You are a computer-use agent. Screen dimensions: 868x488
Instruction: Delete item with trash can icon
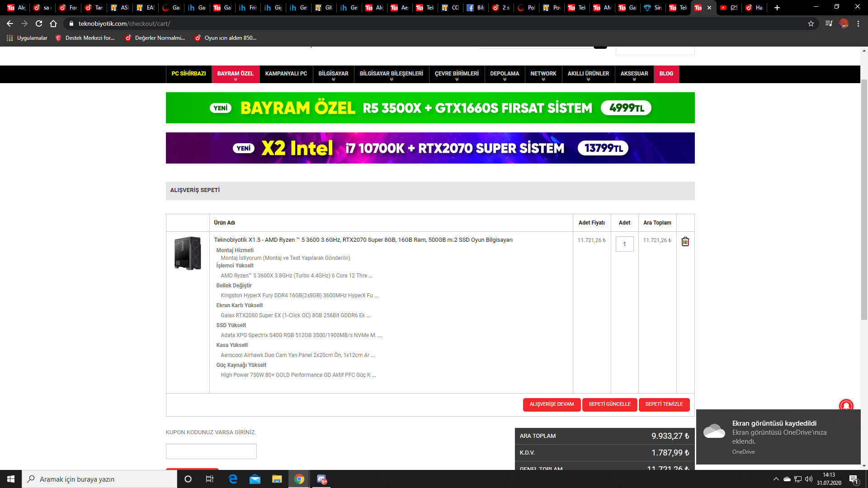[685, 242]
